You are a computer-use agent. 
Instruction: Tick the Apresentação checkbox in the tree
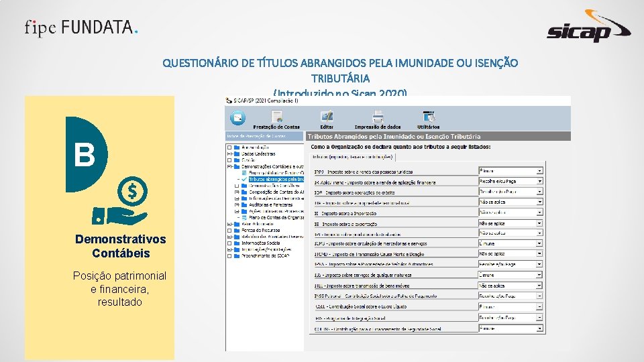tap(229, 147)
